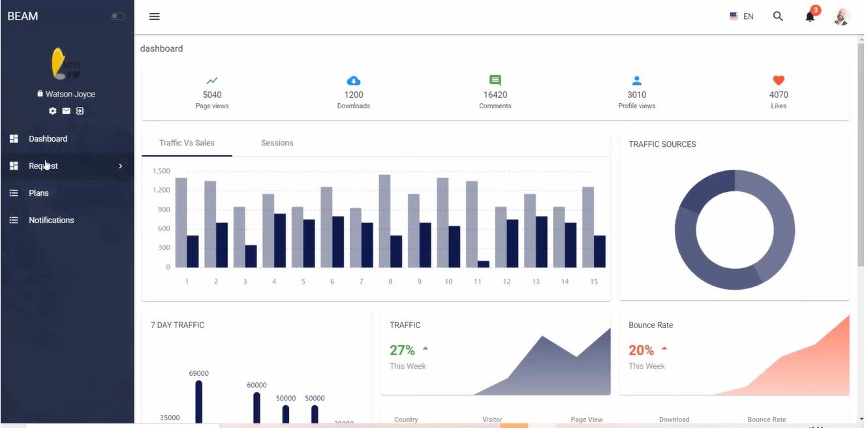Viewport: 868px width, 428px height.
Task: Toggle the sidebar switch next to BEAM
Action: tap(118, 16)
